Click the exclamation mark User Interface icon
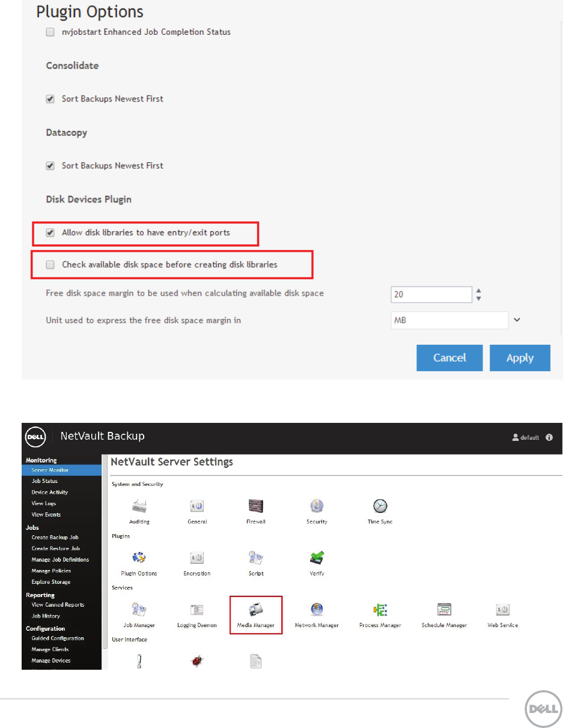Image resolution: width=563 pixels, height=728 pixels. pyautogui.click(x=139, y=661)
